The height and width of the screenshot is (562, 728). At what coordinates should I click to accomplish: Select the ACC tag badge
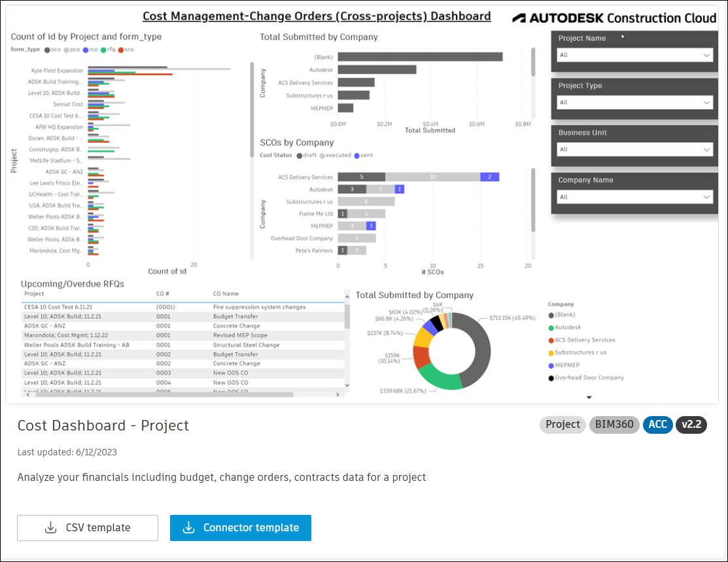tap(657, 425)
